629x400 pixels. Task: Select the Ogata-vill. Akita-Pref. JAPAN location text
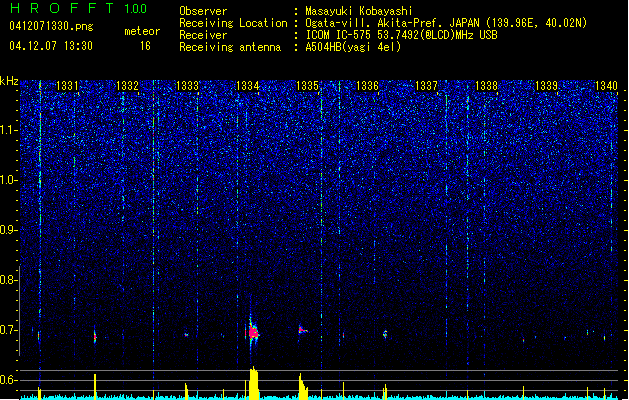tap(446, 23)
